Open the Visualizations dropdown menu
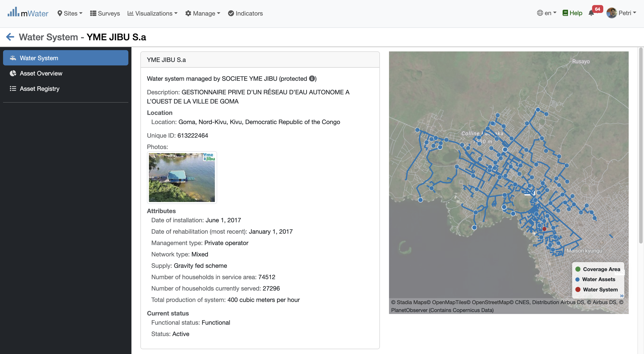Screen dimensions: 644x354 [152, 13]
